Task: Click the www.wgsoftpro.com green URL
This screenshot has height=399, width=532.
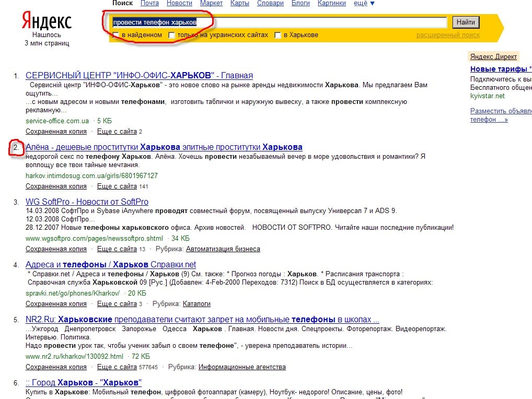Action: coord(94,239)
